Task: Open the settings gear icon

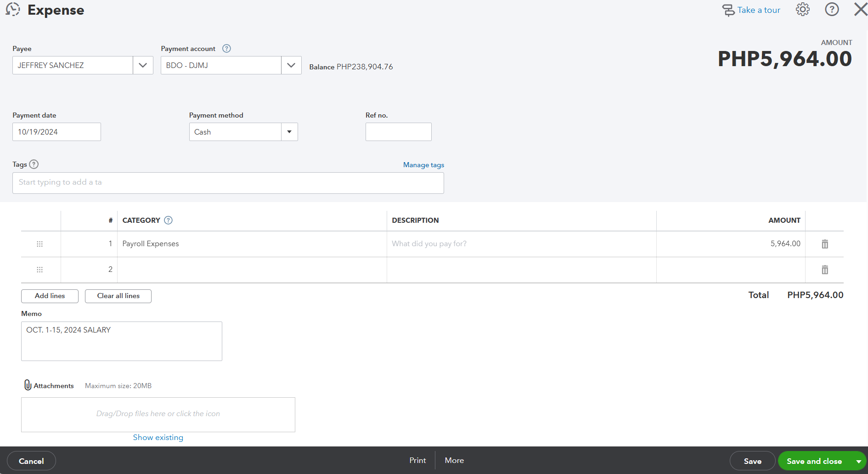Action: tap(803, 10)
